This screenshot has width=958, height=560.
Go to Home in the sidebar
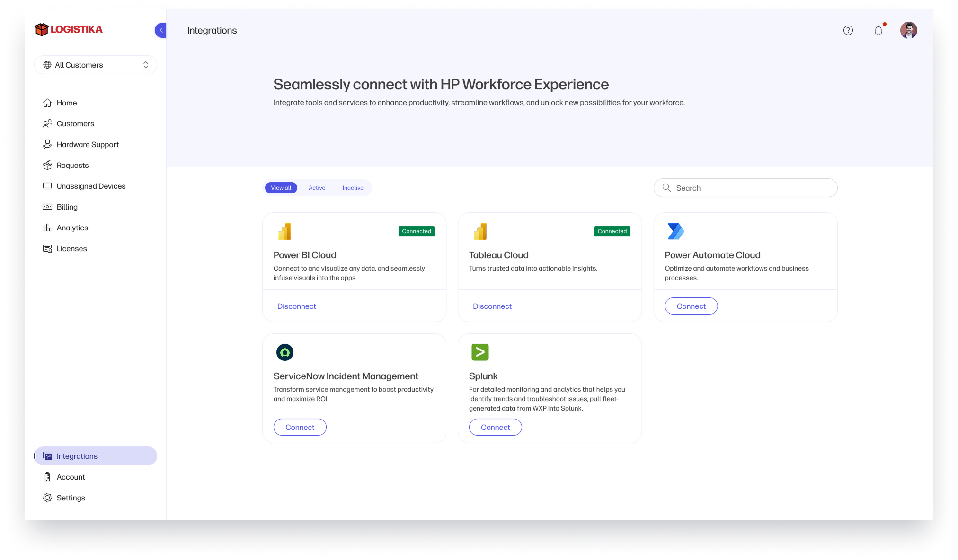[x=66, y=103]
